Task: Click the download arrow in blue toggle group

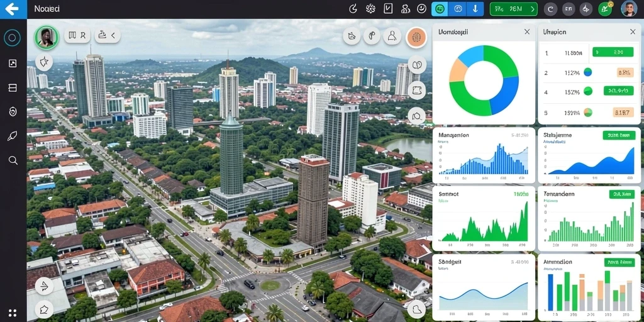Action: 475,9
